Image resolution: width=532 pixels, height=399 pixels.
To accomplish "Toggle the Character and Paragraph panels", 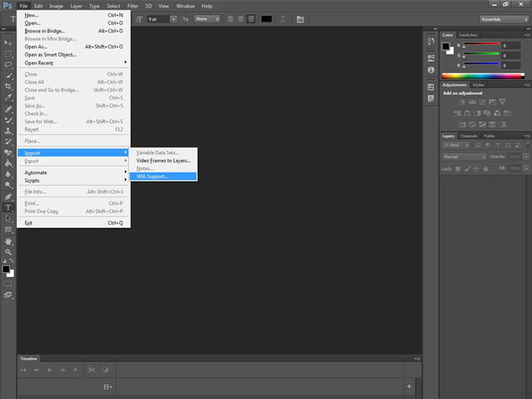I will click(300, 19).
